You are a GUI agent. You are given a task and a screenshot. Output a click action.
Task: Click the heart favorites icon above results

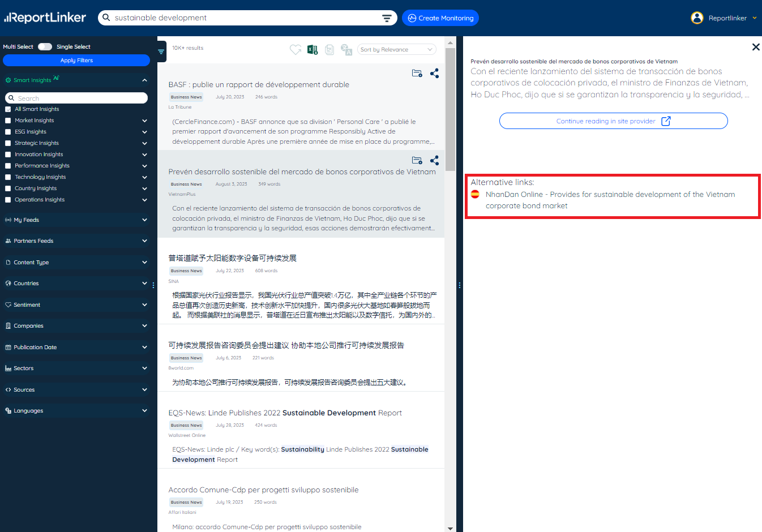coord(296,50)
